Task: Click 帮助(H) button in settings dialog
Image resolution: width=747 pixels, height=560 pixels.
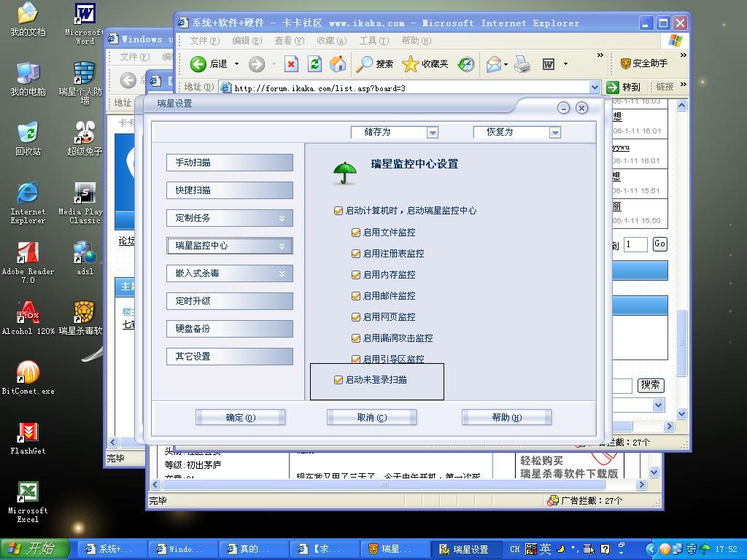Action: click(x=506, y=418)
